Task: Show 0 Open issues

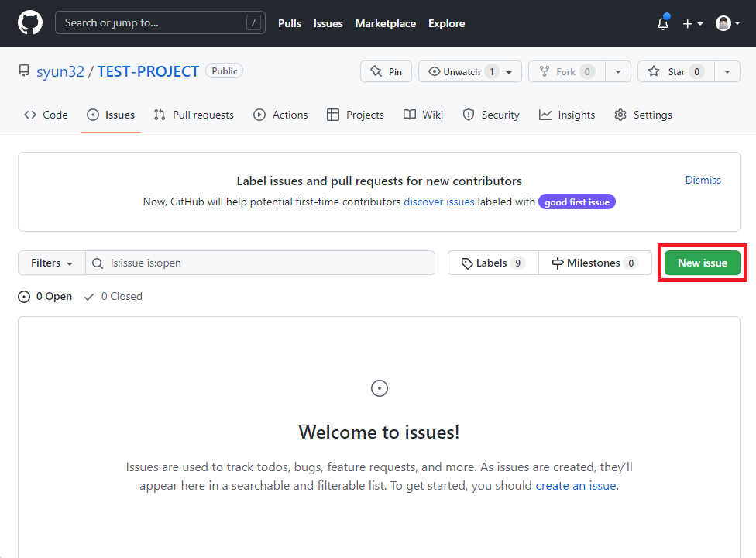Action: click(45, 297)
